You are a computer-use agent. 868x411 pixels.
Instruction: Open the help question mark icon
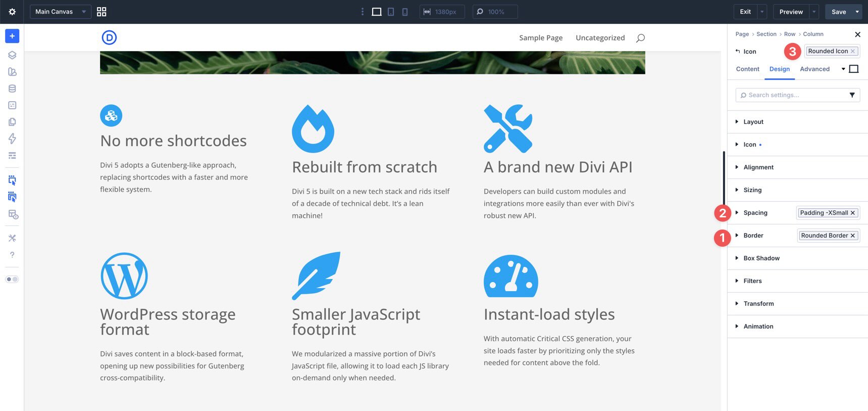pos(12,255)
